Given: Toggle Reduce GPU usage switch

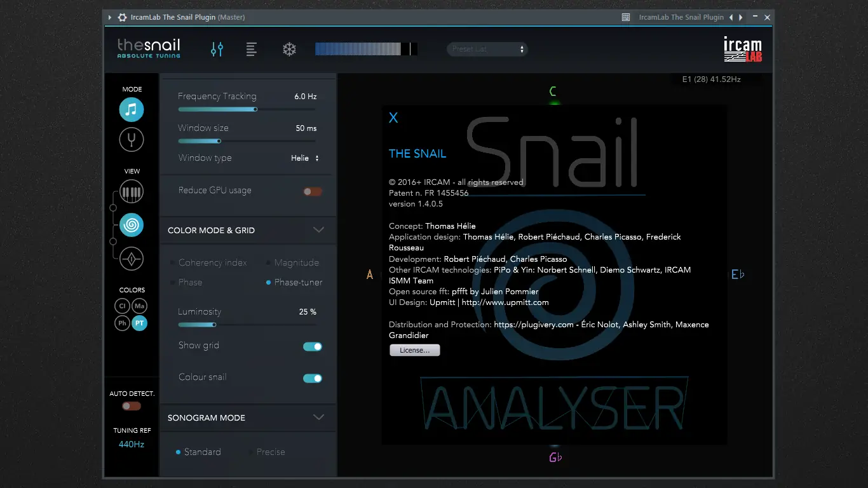Looking at the screenshot, I should click(x=313, y=191).
